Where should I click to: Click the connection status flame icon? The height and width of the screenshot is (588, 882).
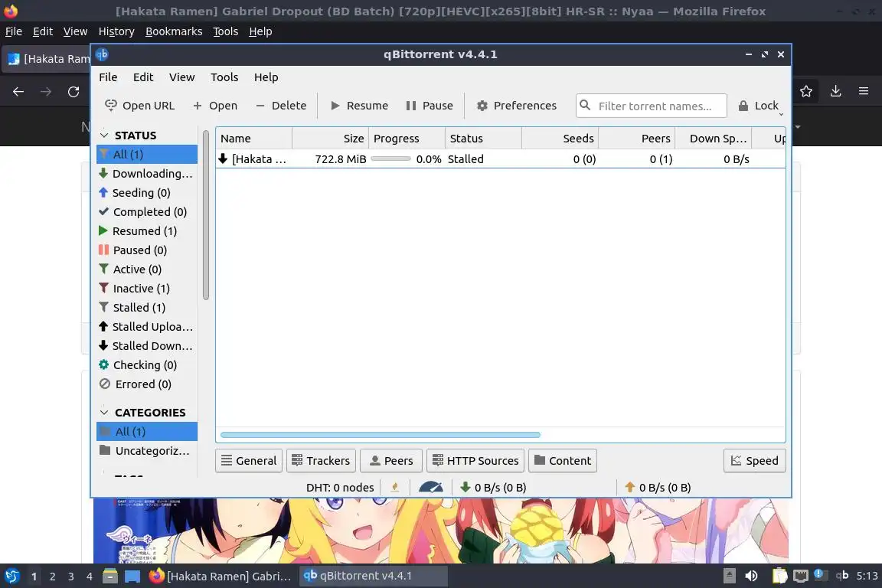395,487
